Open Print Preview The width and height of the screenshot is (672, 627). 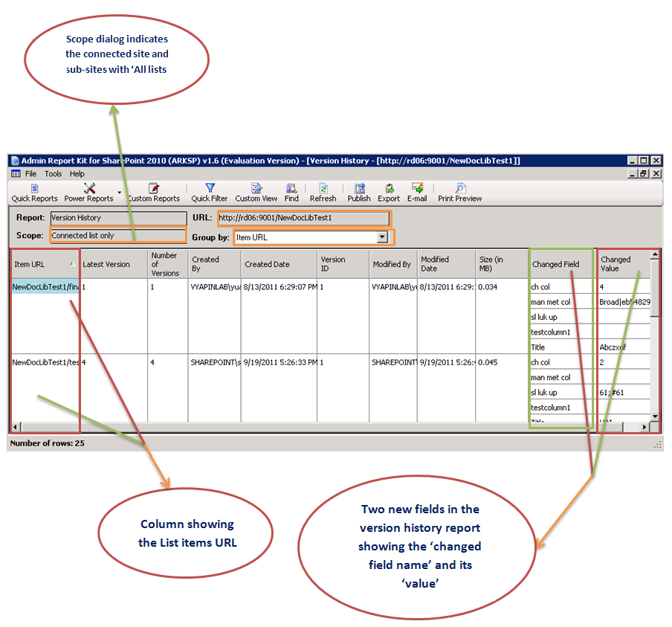point(460,193)
